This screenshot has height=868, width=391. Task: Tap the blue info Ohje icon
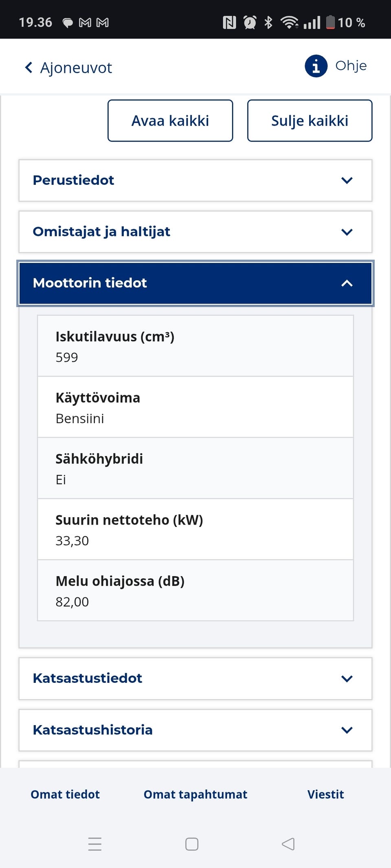point(316,66)
